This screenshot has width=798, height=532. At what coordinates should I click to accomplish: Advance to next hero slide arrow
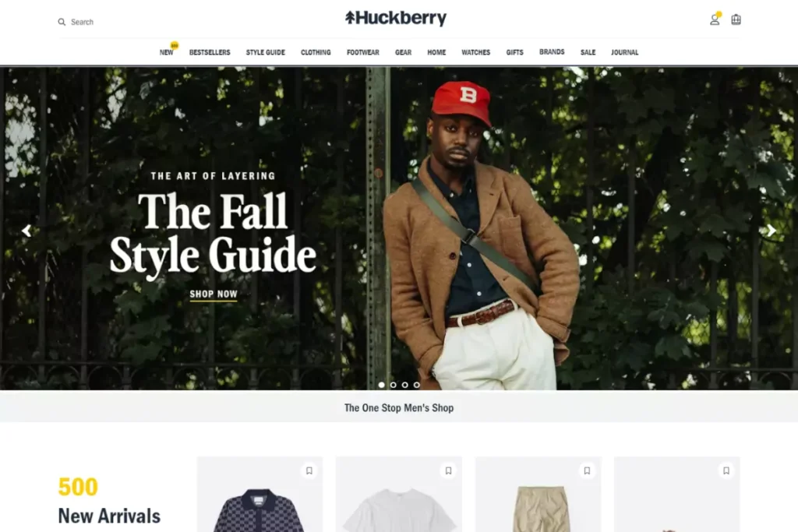(771, 231)
